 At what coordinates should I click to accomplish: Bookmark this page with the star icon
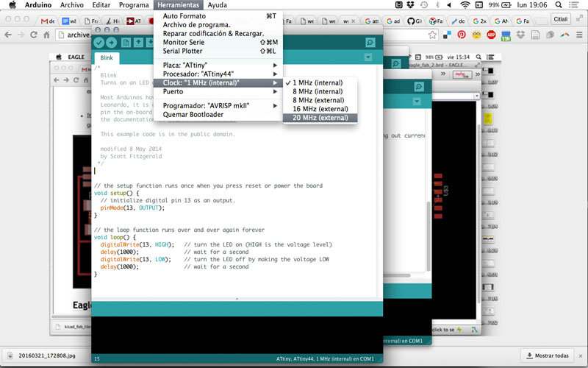pos(432,35)
